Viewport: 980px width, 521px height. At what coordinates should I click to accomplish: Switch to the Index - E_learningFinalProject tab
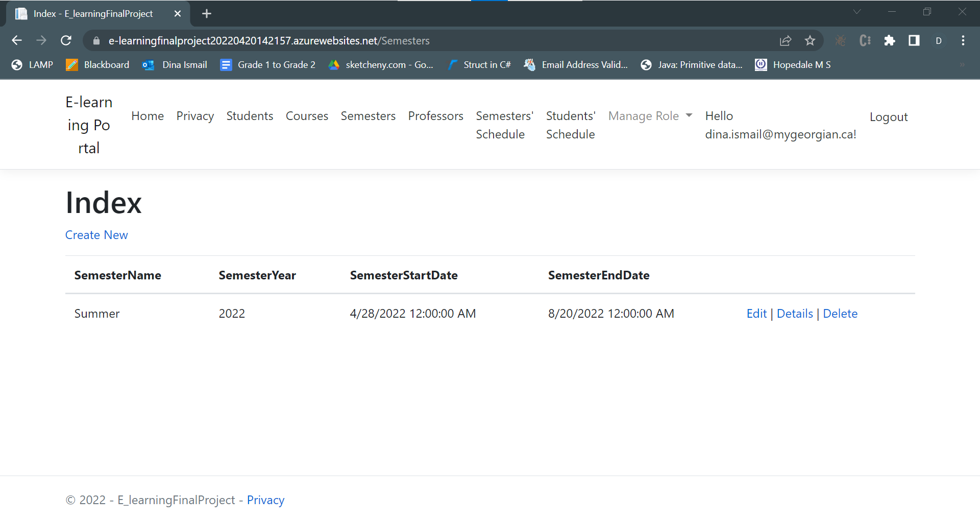93,13
